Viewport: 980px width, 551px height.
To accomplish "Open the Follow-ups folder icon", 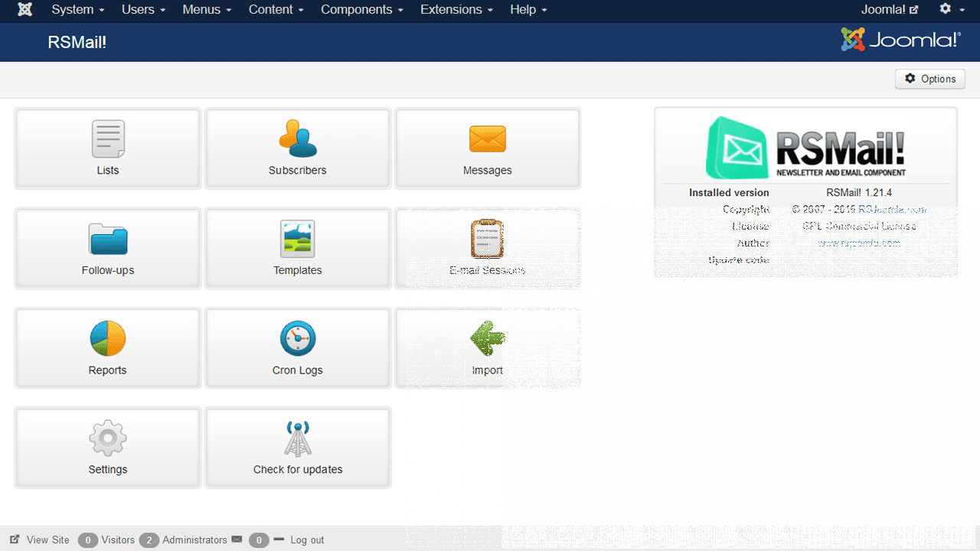I will point(108,240).
